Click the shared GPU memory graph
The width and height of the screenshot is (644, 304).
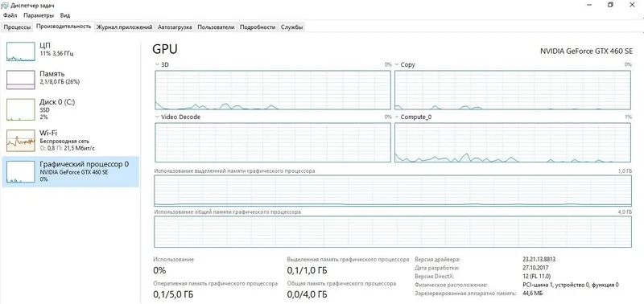(x=393, y=232)
